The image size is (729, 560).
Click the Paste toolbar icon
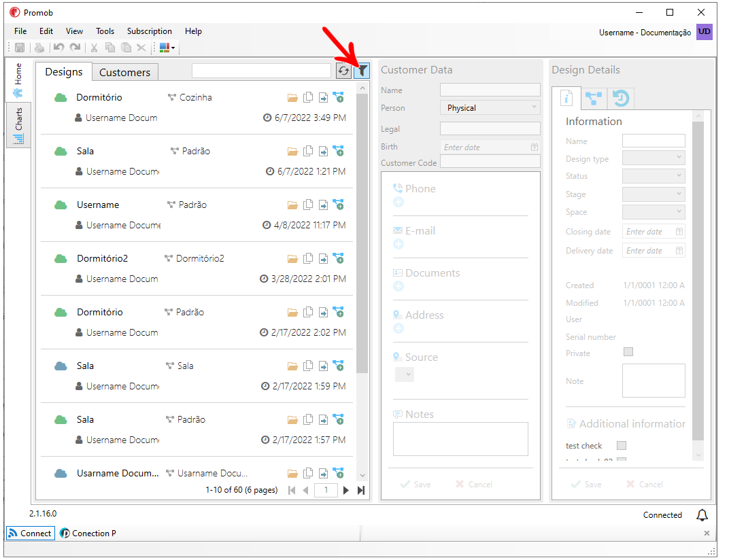(126, 48)
